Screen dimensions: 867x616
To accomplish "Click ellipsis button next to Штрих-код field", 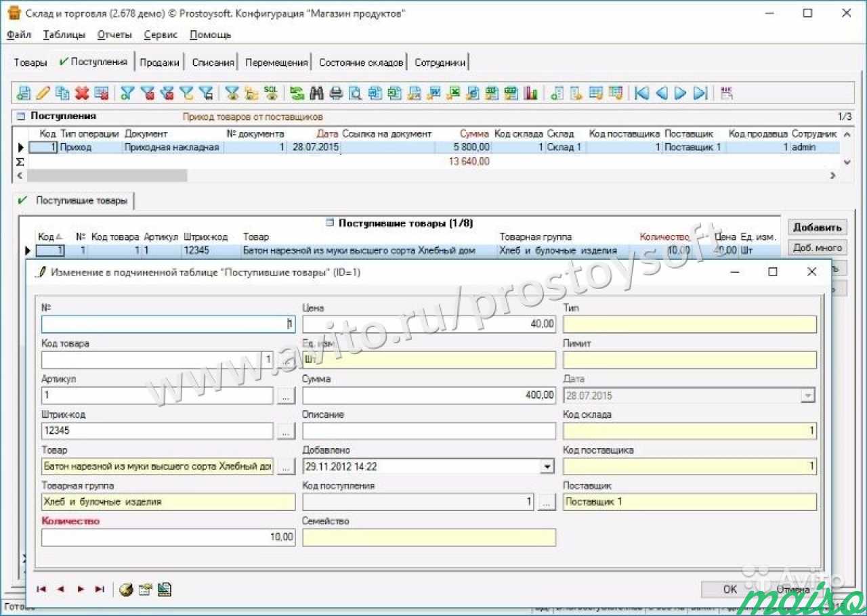I will coord(286,431).
